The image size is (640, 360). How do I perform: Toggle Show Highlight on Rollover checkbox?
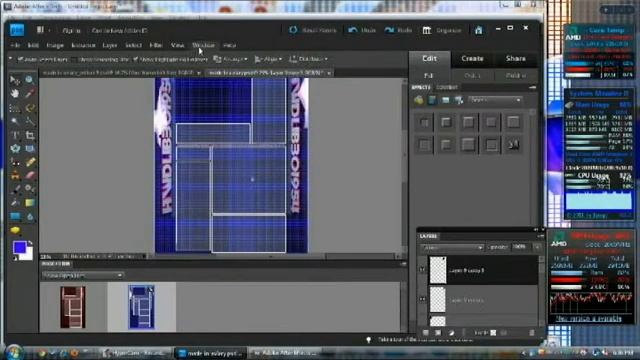point(136,60)
